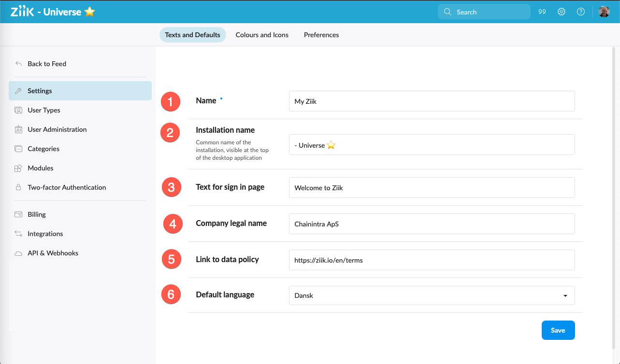Click the magnifier icon in the search box
The image size is (620, 364).
click(x=447, y=12)
